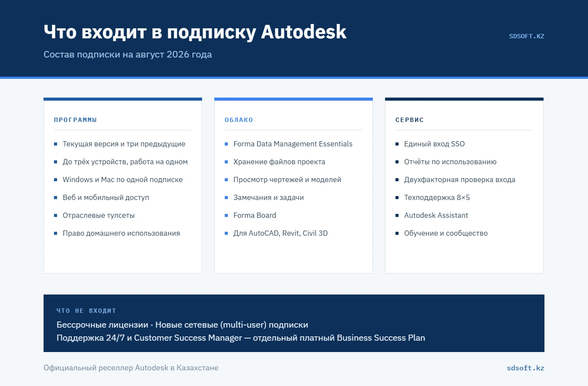Select 'Текущая версия и три предыдущие' item
Image resolution: width=588 pixels, height=386 pixels.
tap(124, 144)
